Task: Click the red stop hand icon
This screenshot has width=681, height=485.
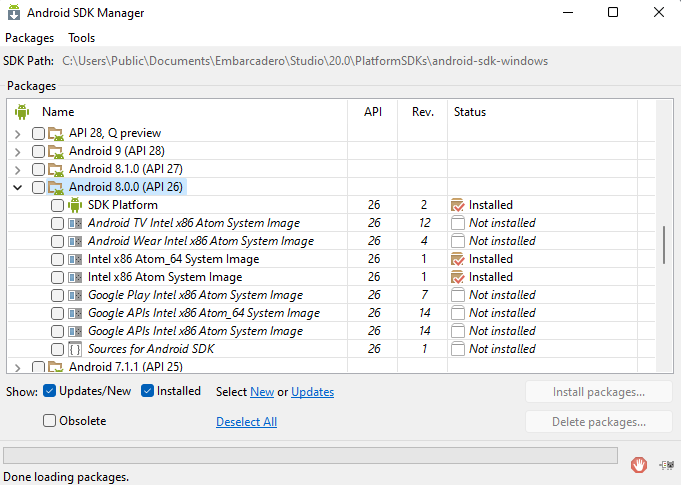Action: (x=639, y=465)
